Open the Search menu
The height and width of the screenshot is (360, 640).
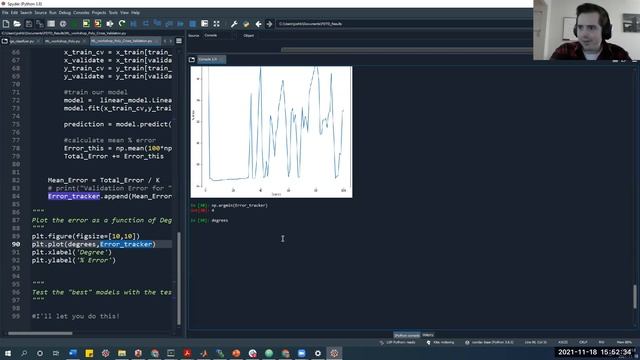(26, 13)
